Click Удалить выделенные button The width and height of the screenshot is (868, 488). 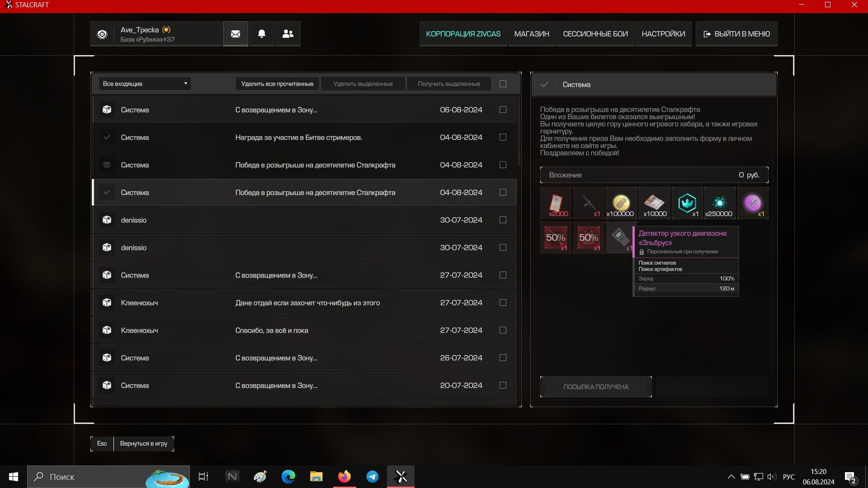tap(363, 84)
